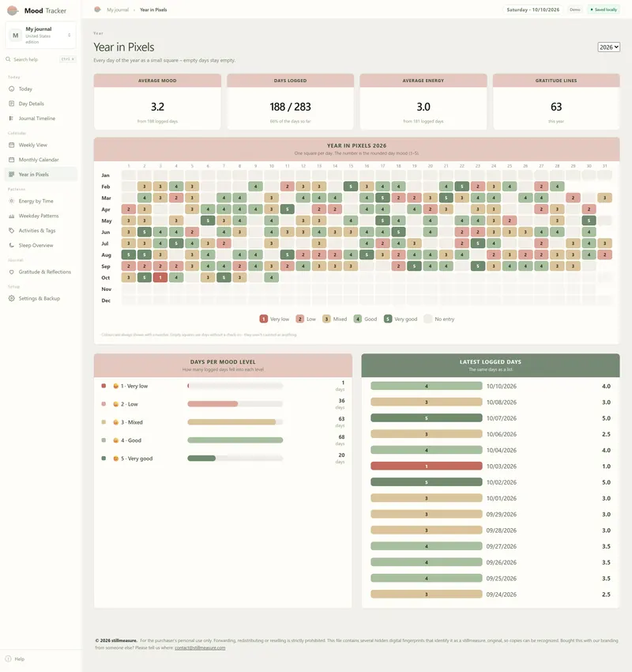Click the 3 - Mixed mood level label
Viewport: 632px width, 672px height.
click(131, 422)
